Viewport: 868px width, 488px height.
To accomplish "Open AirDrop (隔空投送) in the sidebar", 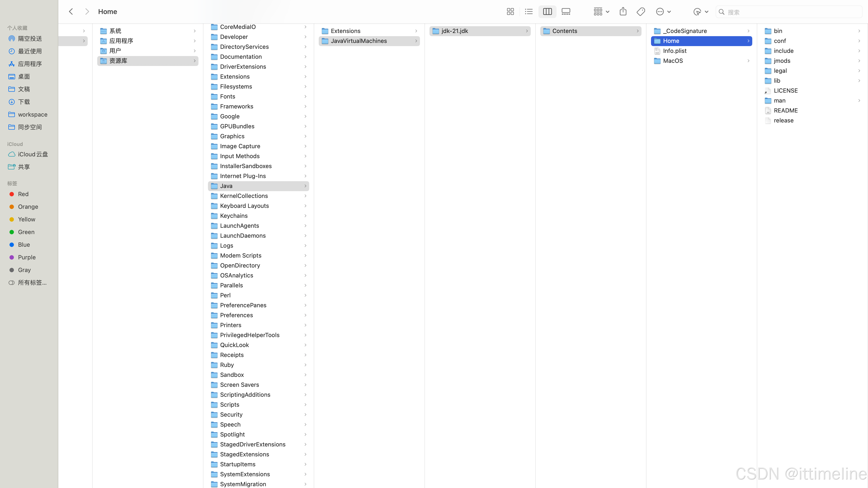I will click(30, 39).
